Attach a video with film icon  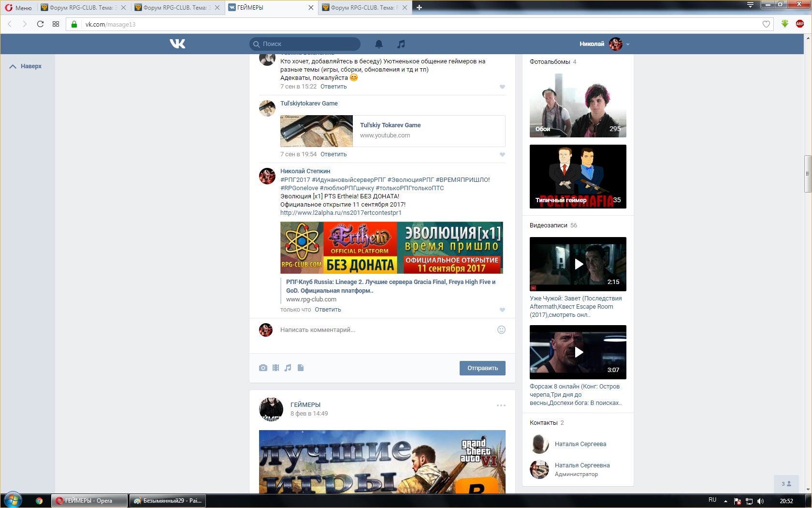275,368
